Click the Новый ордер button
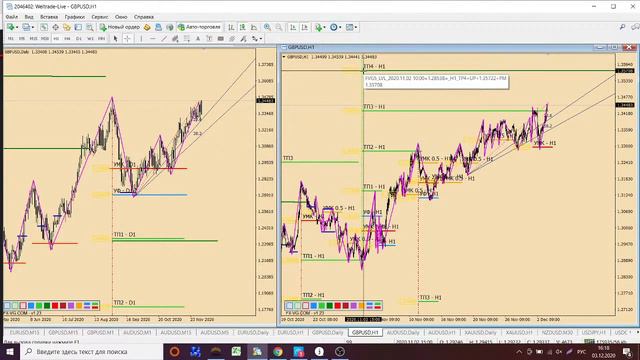The width and height of the screenshot is (640, 360). 120,27
